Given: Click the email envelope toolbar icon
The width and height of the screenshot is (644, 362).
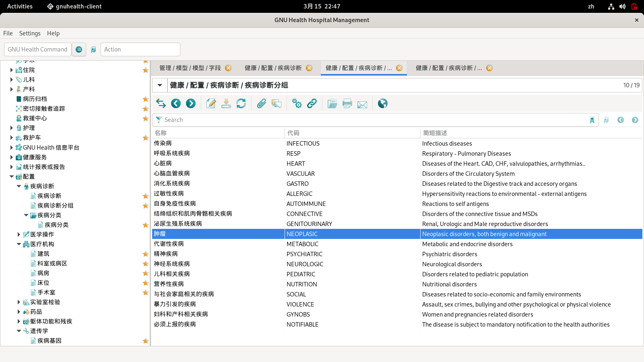Looking at the screenshot, I should click(x=362, y=104).
